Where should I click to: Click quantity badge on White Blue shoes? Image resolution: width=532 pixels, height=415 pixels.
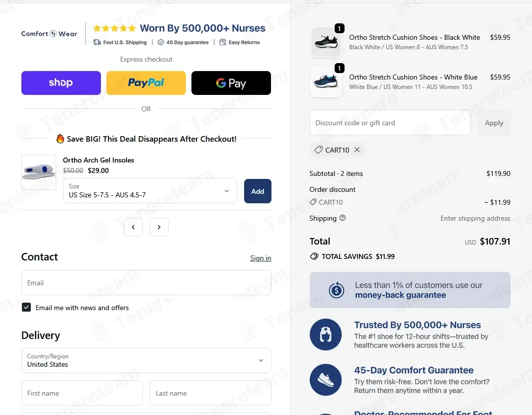point(339,68)
